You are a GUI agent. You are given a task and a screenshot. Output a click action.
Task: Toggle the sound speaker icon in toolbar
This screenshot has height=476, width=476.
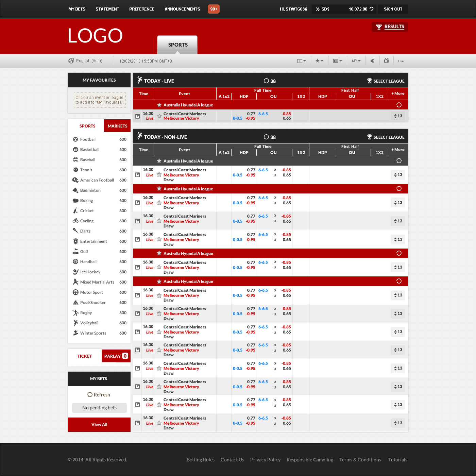(373, 61)
